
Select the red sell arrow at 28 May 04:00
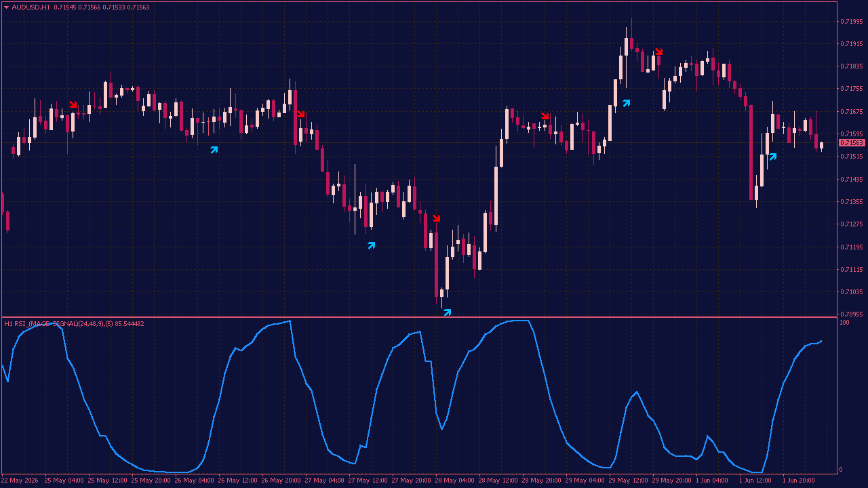437,218
